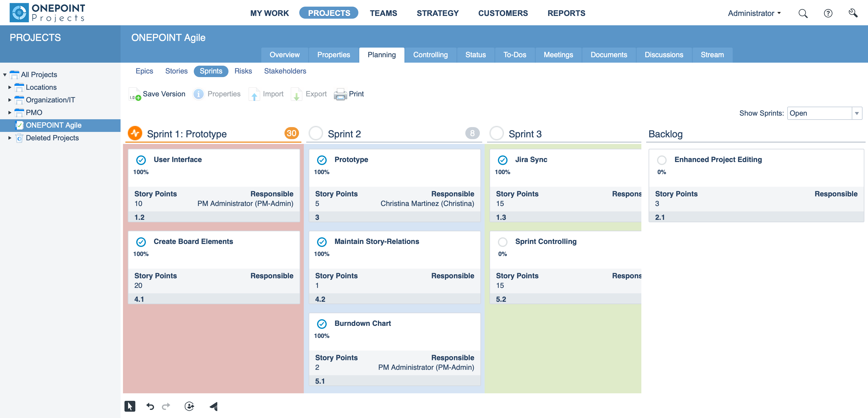
Task: Click the Export icon
Action: (297, 94)
